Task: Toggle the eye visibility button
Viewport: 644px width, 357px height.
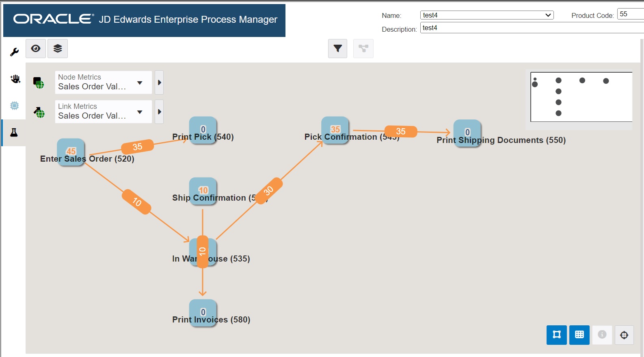Action: click(x=36, y=49)
